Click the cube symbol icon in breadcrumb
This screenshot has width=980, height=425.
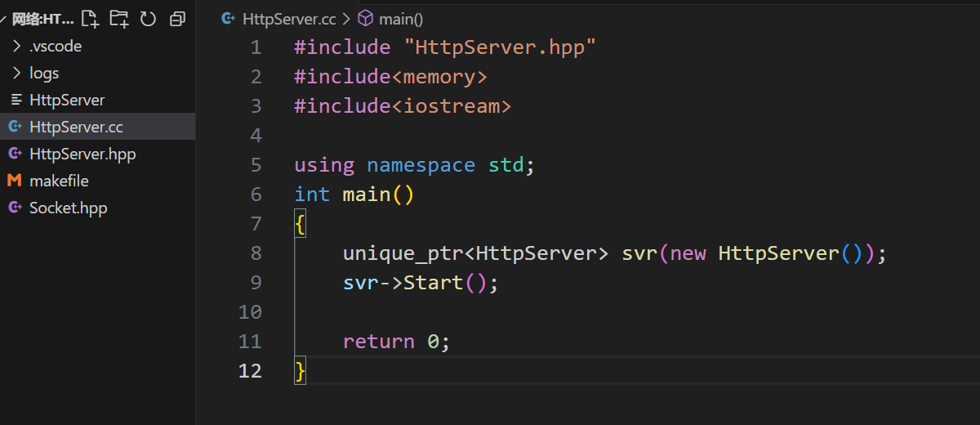(367, 19)
